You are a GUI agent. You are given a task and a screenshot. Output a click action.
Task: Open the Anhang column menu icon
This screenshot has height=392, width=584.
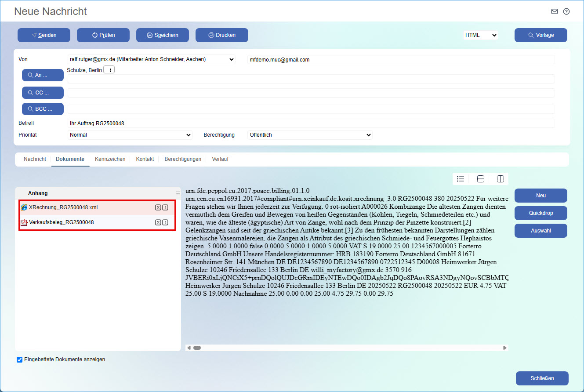[x=178, y=193]
